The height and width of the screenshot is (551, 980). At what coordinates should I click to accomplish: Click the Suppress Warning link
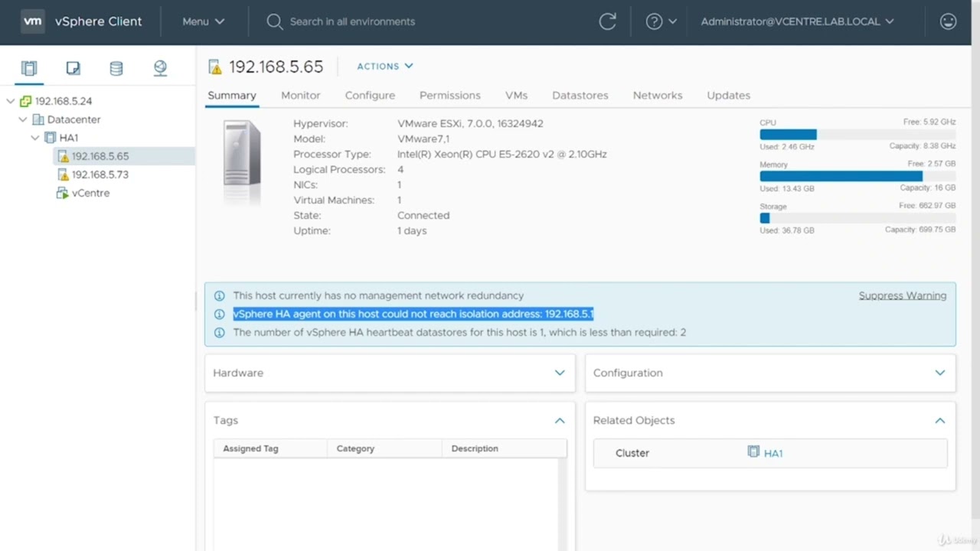[903, 295]
